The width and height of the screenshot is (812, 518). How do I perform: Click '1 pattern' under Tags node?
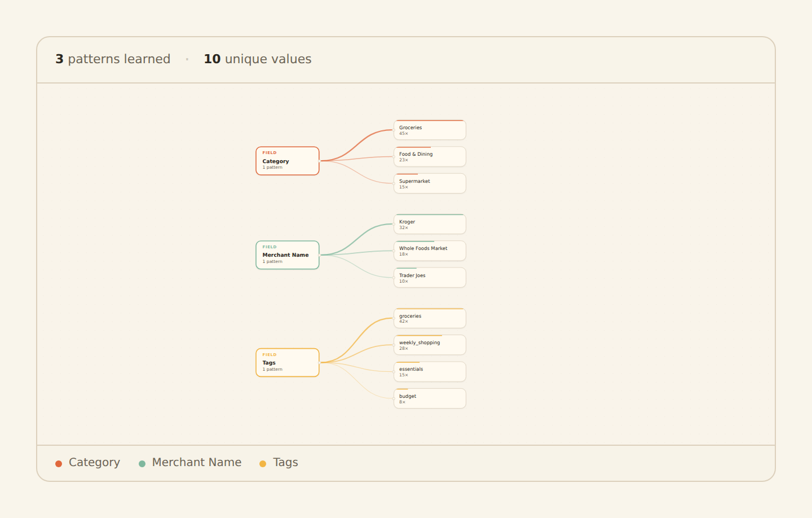pos(272,370)
